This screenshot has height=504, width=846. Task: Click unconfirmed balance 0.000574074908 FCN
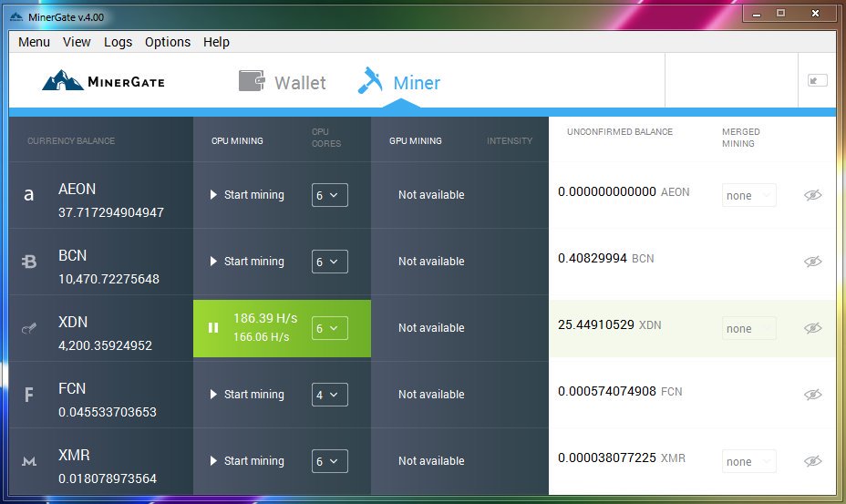coord(620,391)
